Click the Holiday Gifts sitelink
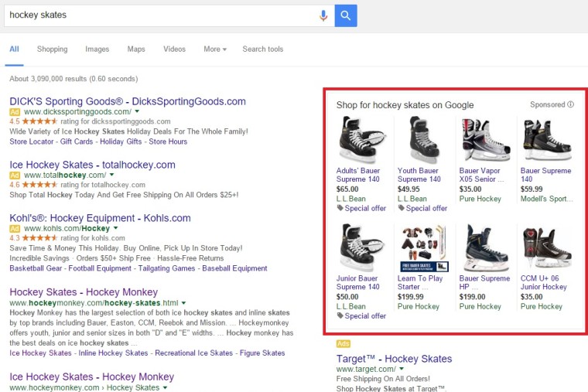 coord(121,141)
